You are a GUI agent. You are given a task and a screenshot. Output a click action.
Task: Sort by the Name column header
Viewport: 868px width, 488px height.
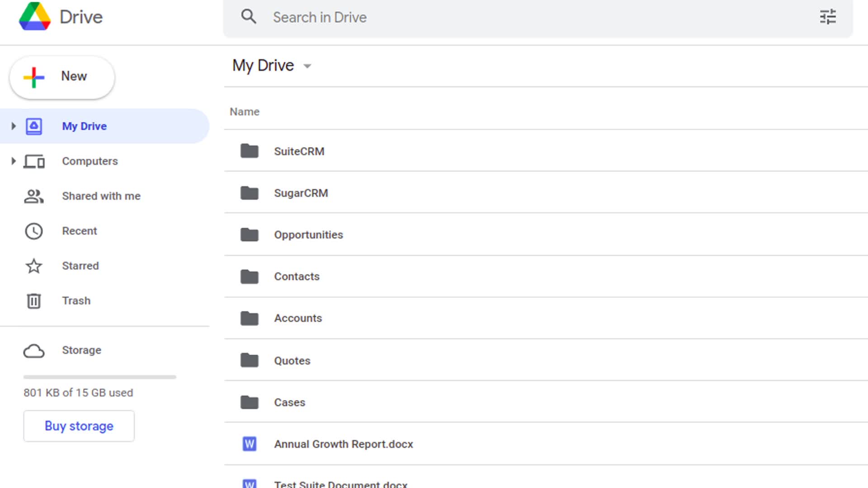point(245,112)
